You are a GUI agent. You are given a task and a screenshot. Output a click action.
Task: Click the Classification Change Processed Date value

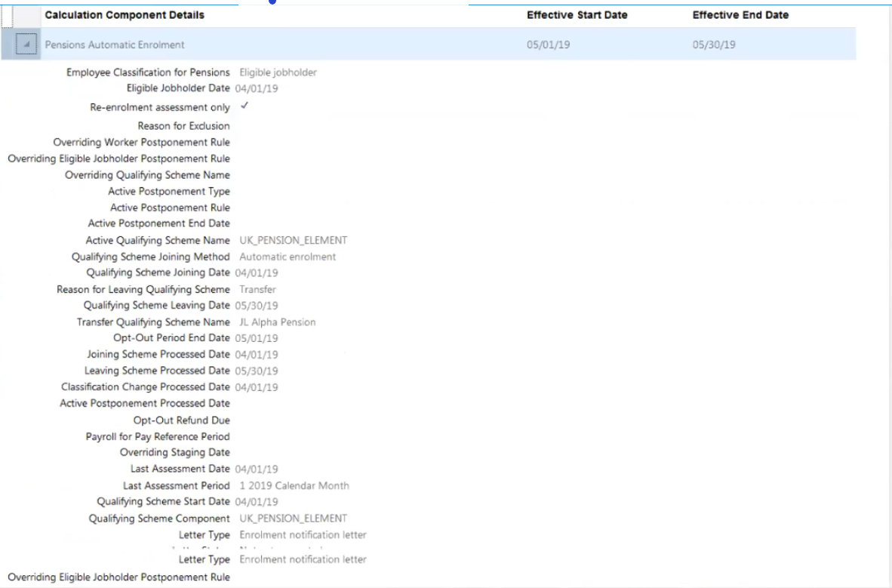[257, 388]
